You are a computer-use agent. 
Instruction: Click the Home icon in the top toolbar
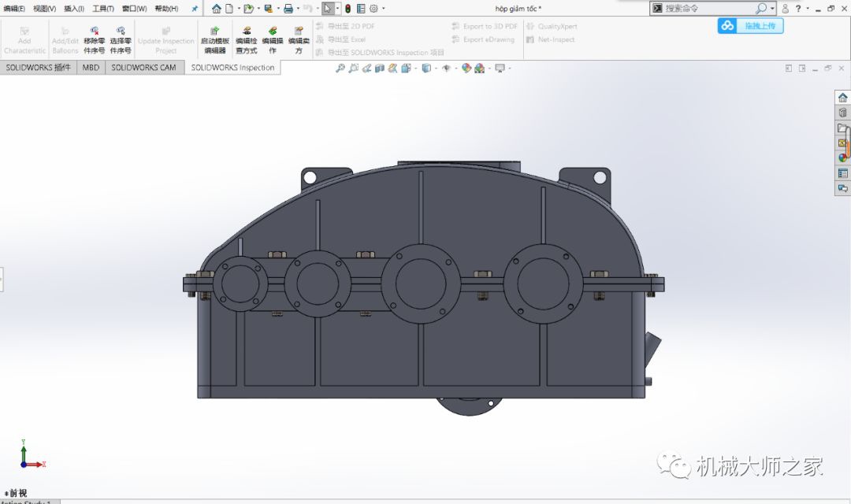tap(216, 9)
